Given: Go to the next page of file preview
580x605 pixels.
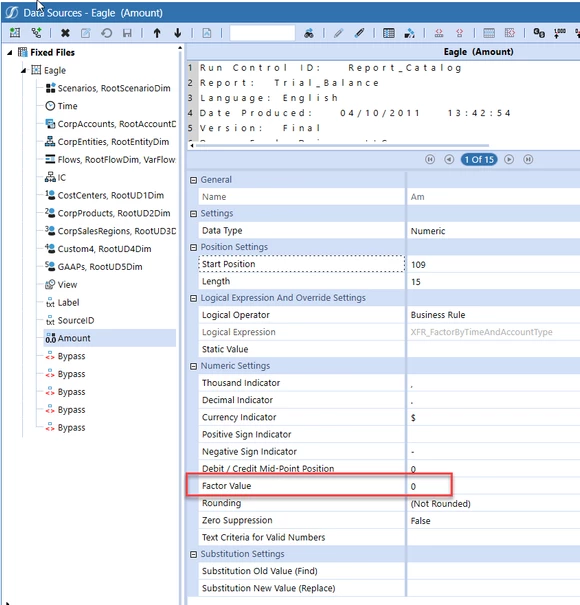Looking at the screenshot, I should tap(509, 159).
